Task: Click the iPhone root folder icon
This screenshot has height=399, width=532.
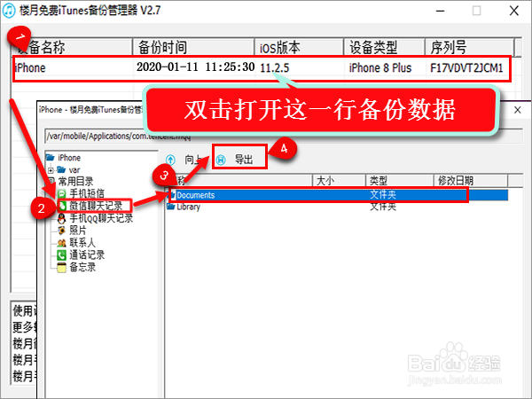Action: click(x=51, y=158)
